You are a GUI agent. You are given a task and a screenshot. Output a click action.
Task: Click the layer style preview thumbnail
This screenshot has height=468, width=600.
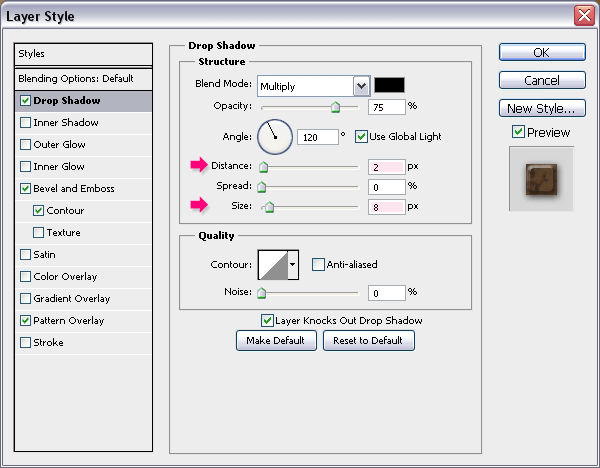[x=541, y=179]
